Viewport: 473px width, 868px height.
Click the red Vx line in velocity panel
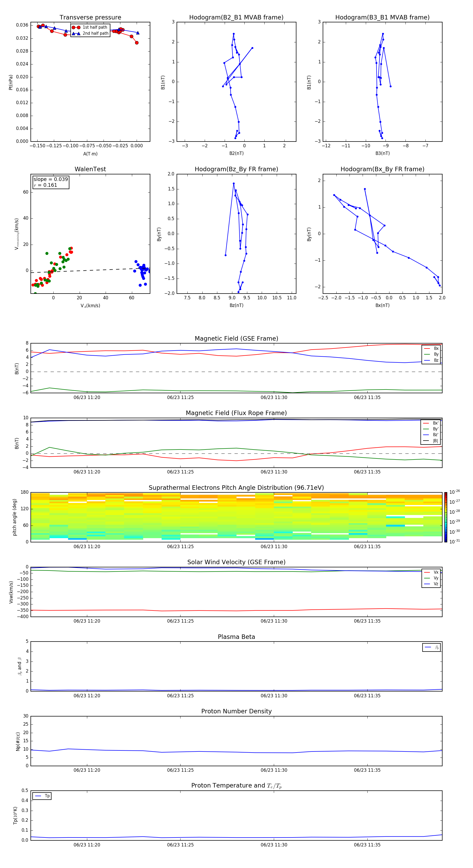pyautogui.click(x=236, y=610)
